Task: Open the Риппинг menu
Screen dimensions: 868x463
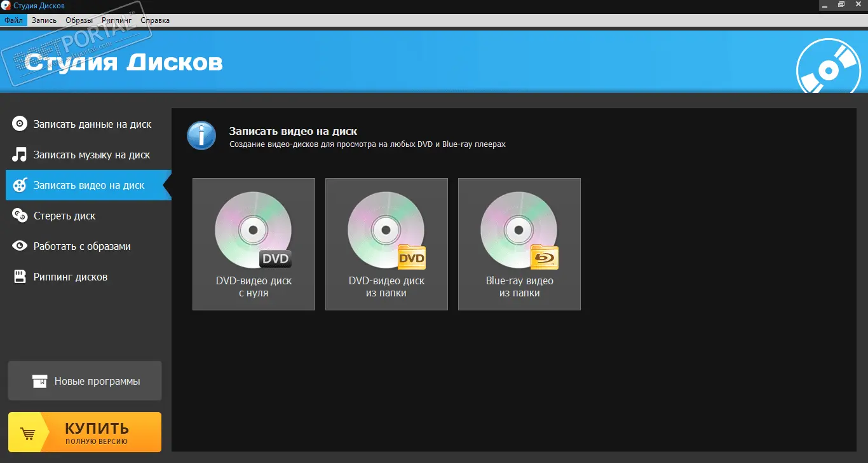Action: pyautogui.click(x=116, y=20)
